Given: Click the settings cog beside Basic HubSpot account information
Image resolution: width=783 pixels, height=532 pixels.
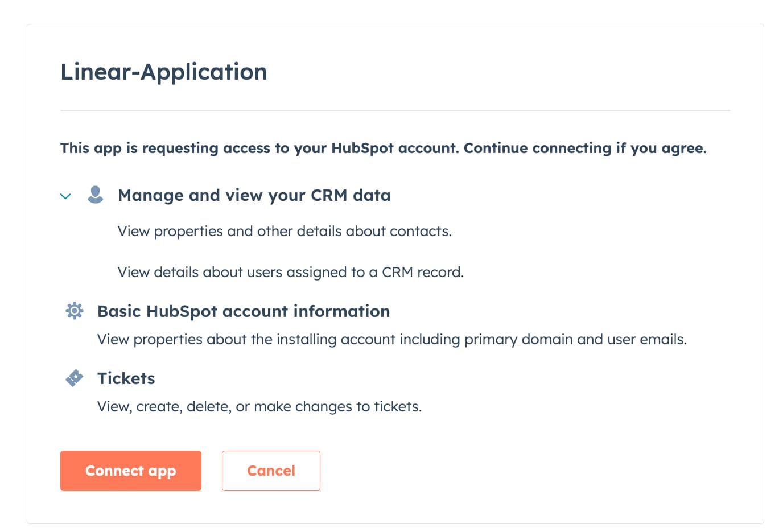Looking at the screenshot, I should click(x=74, y=311).
